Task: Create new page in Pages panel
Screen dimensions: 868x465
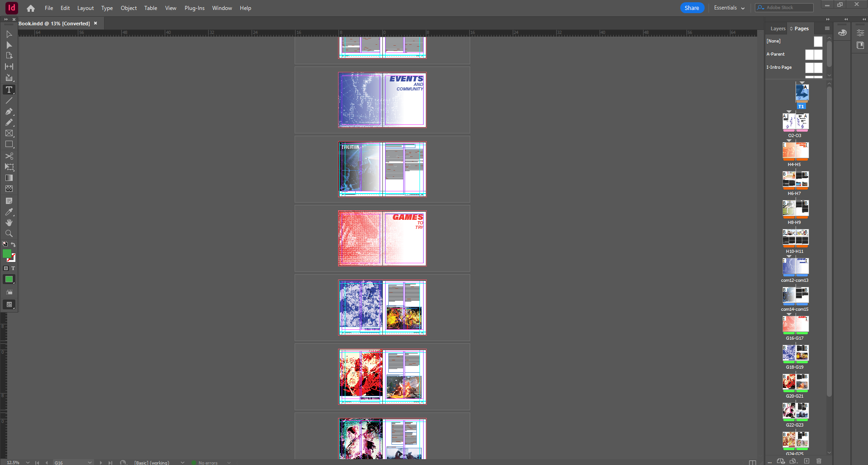Action: click(806, 461)
